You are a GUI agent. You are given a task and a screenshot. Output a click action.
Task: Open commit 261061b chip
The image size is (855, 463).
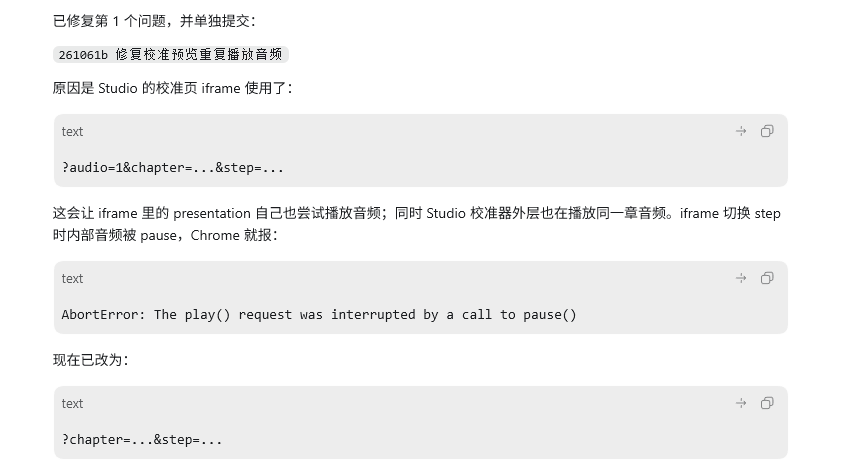coord(171,55)
